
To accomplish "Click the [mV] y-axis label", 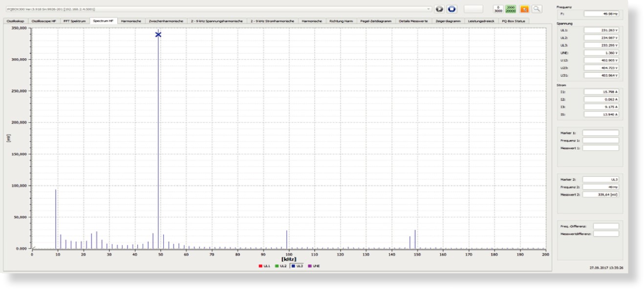I will tap(8, 139).
